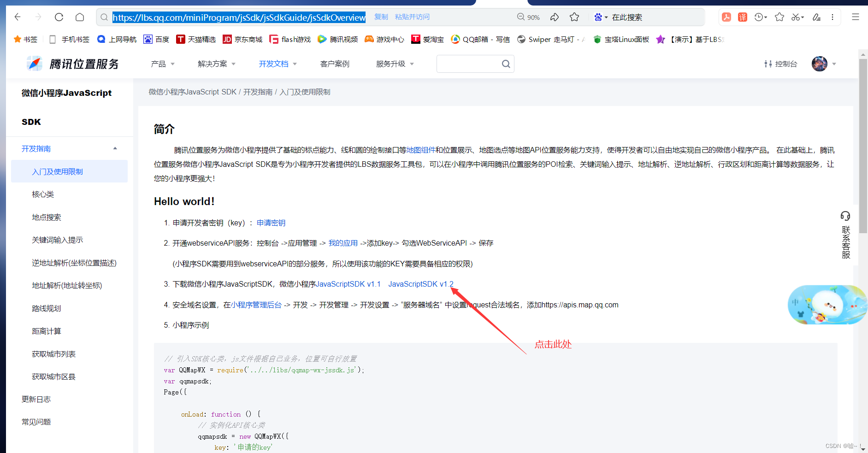
Task: Click the site search magnifier icon
Action: 506,64
